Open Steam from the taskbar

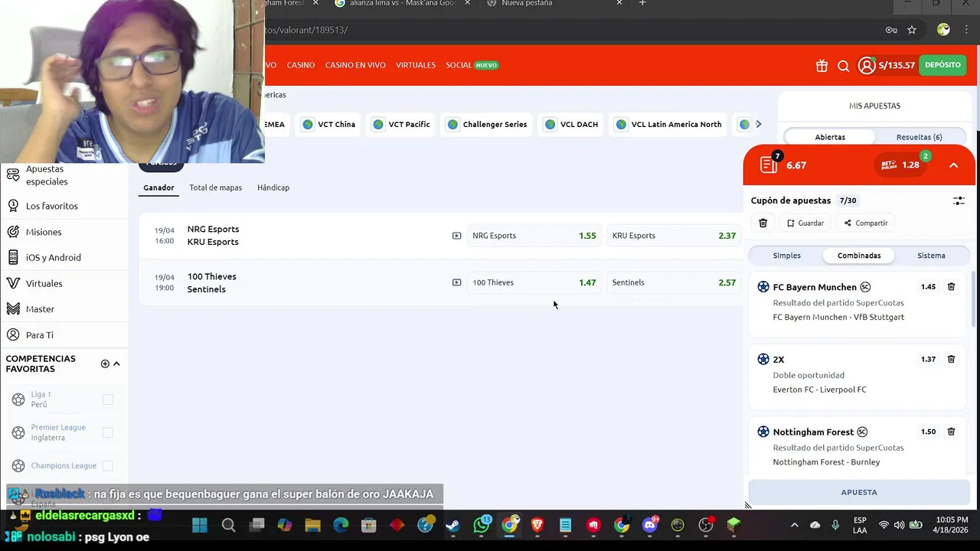(x=452, y=525)
